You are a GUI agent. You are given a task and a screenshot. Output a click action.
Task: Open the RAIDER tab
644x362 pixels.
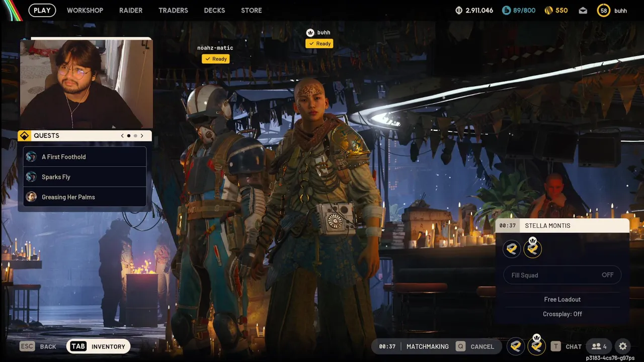[131, 10]
